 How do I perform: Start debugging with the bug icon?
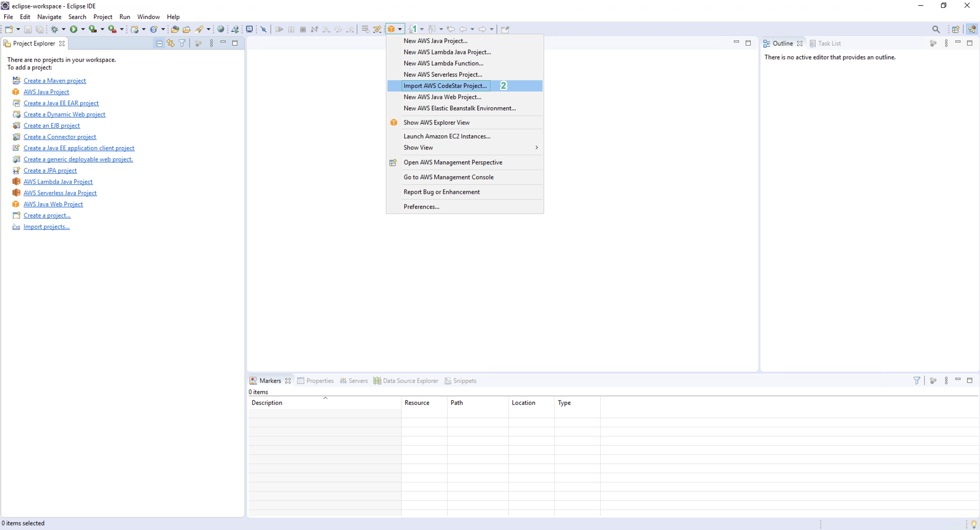pos(54,29)
